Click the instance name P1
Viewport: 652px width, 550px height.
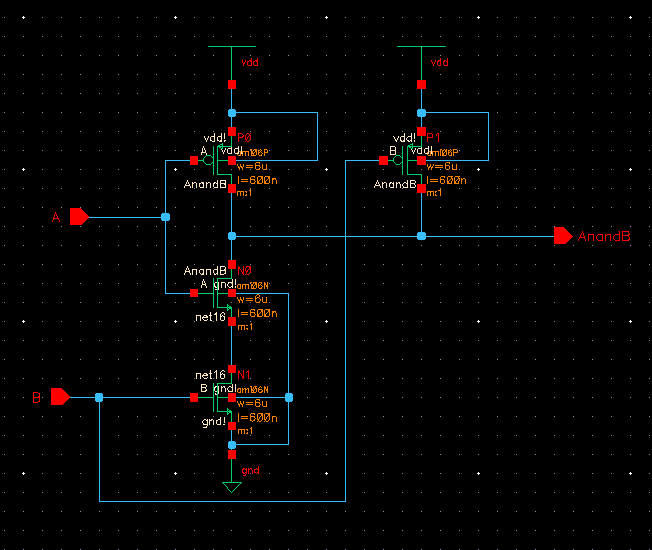[433, 137]
